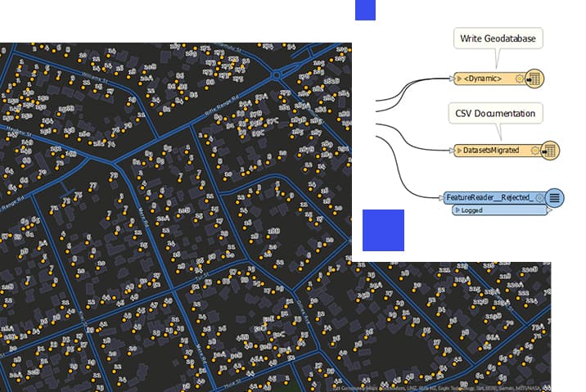Click the small blue square at top
The width and height of the screenshot is (586, 392).
[x=365, y=10]
